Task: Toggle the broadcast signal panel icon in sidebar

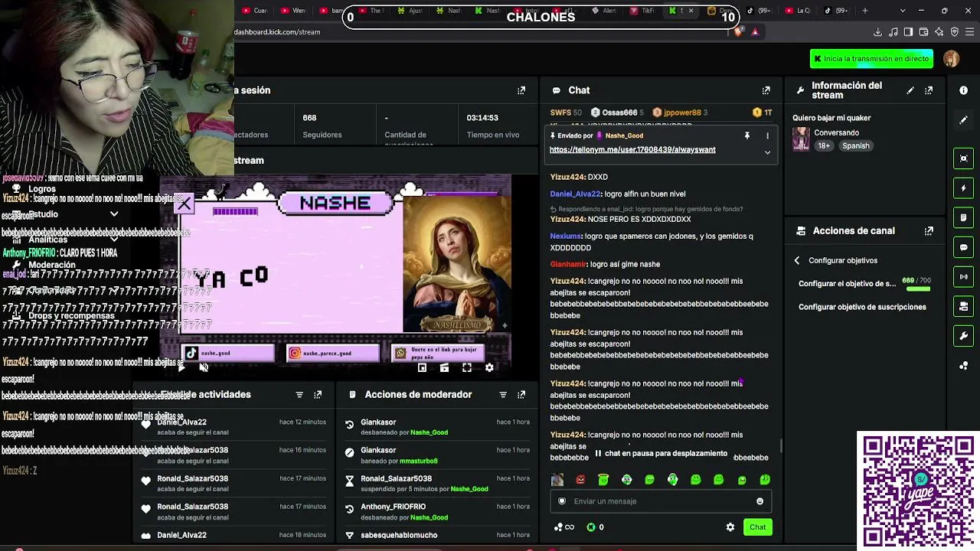Action: click(964, 276)
